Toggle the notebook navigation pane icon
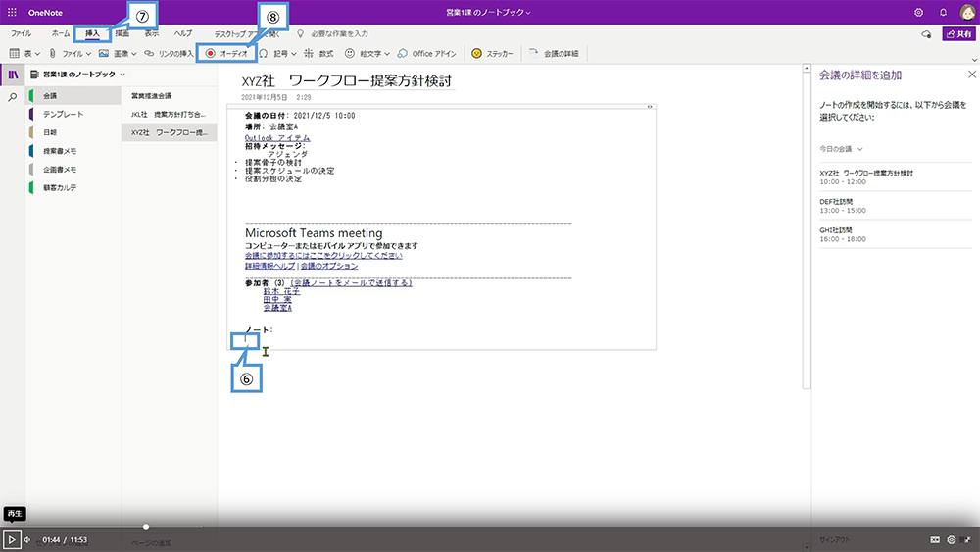Screen dimensions: 980x552 pyautogui.click(x=13, y=75)
